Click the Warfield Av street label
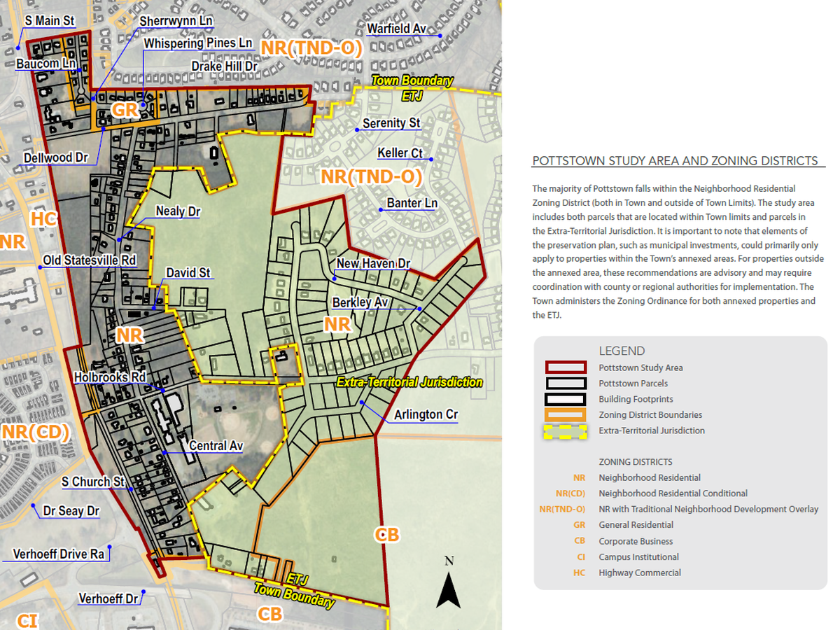Viewport: 840px width, 630px height. (396, 29)
